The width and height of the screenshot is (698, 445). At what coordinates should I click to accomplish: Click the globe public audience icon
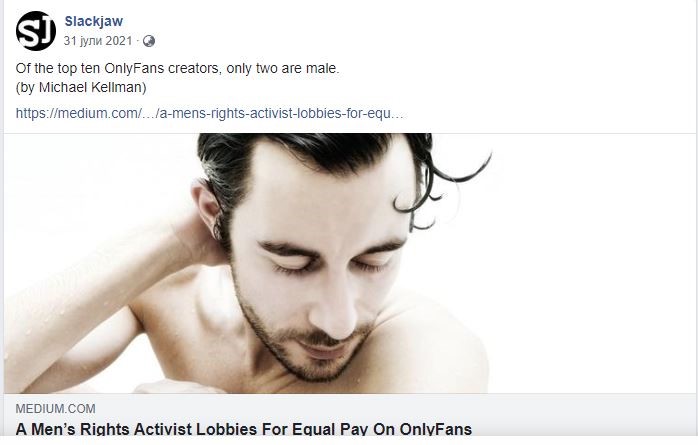coord(149,41)
